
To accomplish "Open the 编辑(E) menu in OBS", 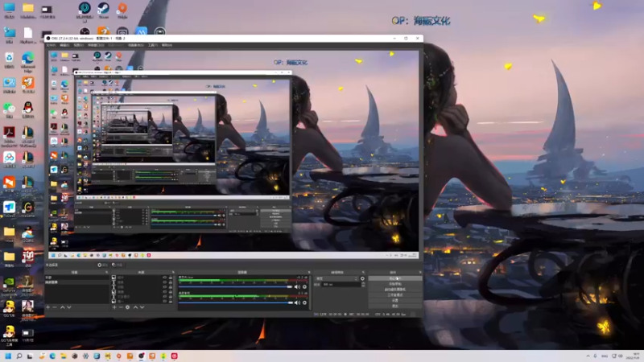I will [x=64, y=45].
